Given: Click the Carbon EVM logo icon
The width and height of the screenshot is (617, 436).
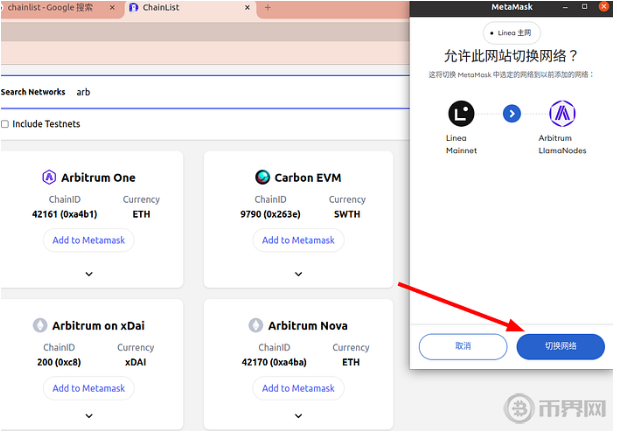Looking at the screenshot, I should [x=262, y=178].
